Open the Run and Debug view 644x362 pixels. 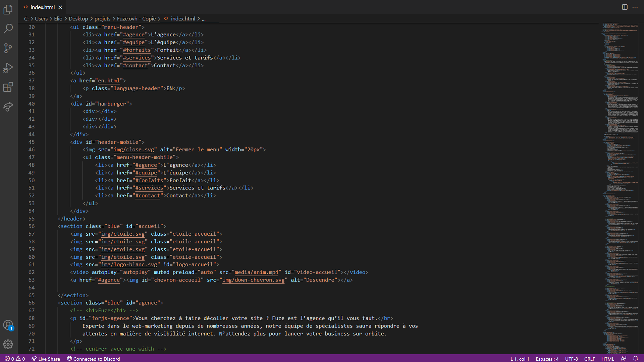coord(8,68)
